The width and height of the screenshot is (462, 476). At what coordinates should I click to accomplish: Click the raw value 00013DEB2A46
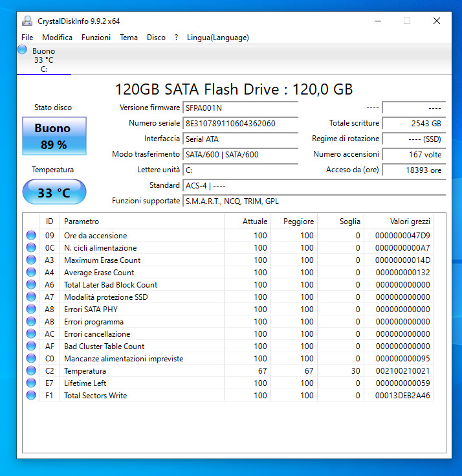pos(402,395)
